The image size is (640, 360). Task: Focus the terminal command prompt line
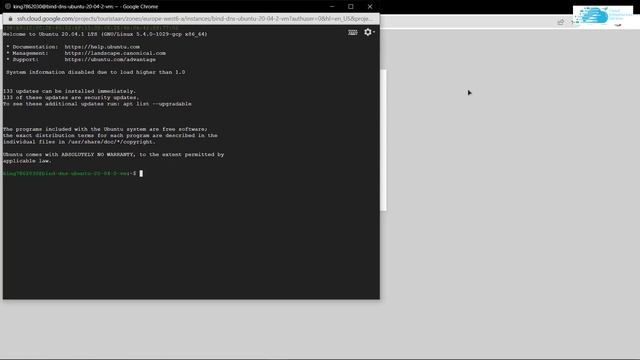point(73,173)
